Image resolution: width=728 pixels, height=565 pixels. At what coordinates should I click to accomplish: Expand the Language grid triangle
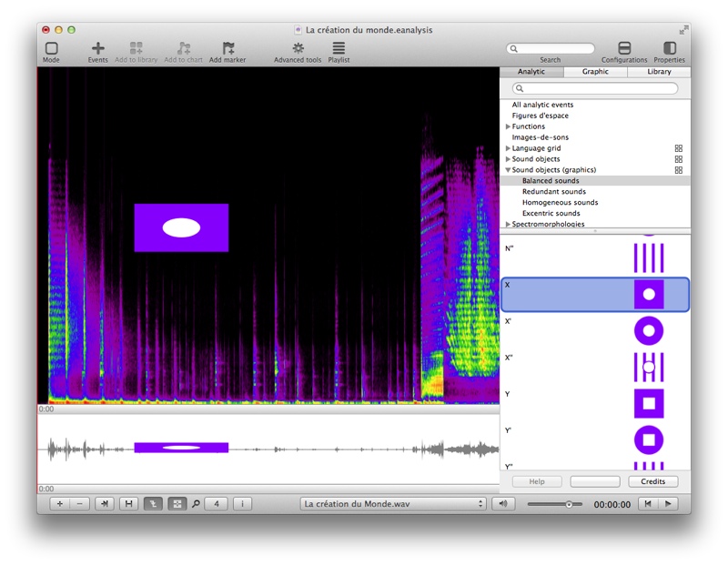pyautogui.click(x=508, y=148)
